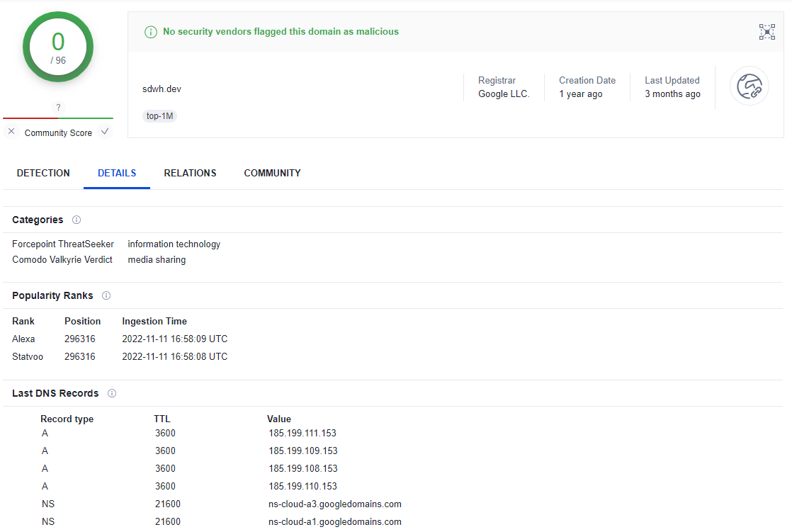Switch to the RELATIONS tab
The image size is (792, 532).
click(190, 173)
